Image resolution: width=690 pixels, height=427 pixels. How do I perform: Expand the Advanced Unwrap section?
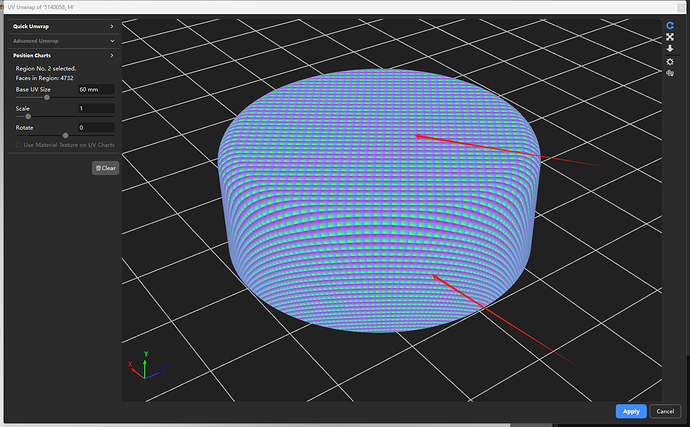tap(63, 41)
